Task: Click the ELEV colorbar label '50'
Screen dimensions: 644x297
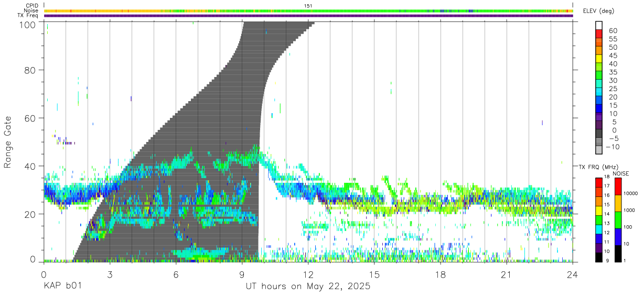Action: tap(613, 47)
